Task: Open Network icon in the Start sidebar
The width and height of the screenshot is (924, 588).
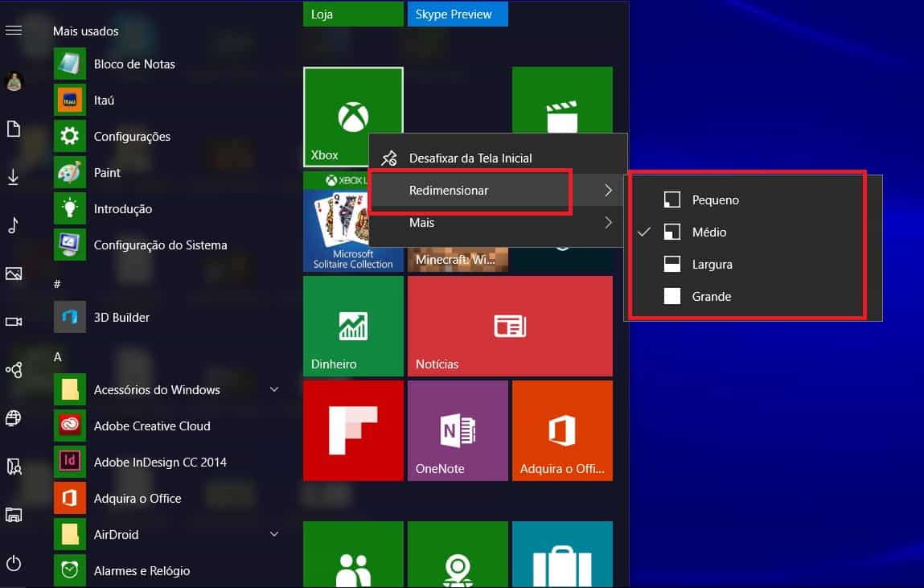Action: click(14, 418)
